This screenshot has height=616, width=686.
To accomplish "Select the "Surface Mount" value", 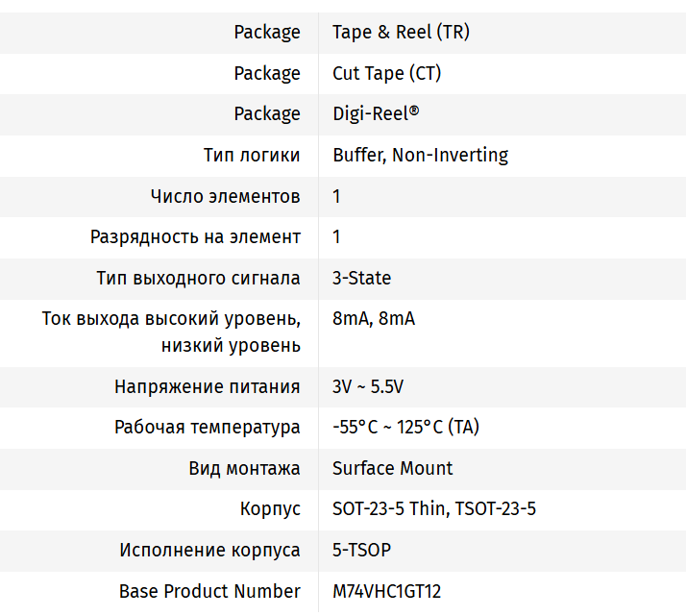I will (392, 469).
